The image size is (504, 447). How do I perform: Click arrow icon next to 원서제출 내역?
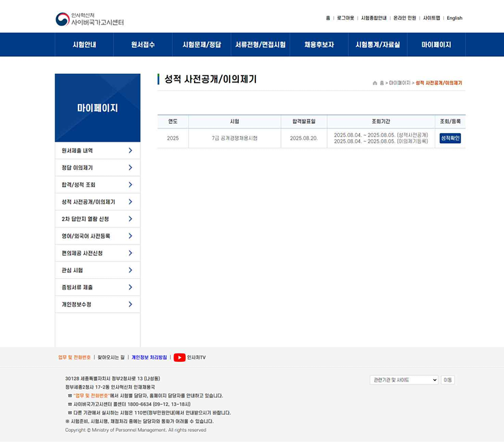point(130,150)
